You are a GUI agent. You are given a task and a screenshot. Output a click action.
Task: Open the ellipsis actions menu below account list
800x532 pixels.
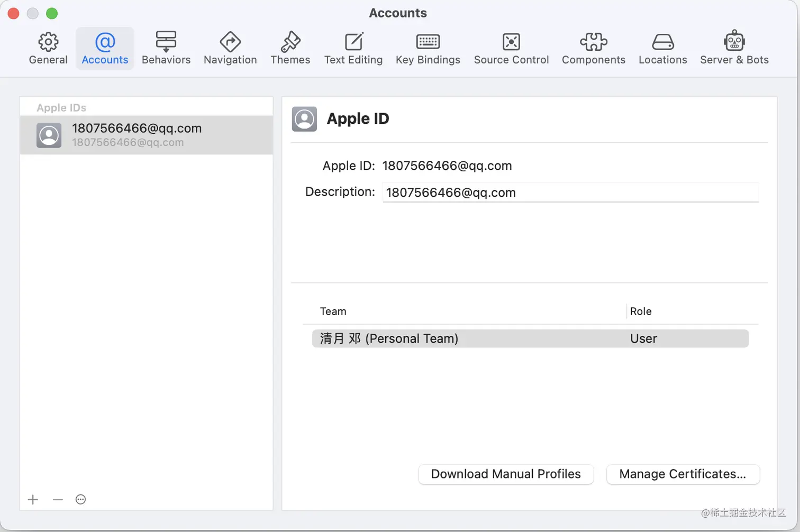80,499
